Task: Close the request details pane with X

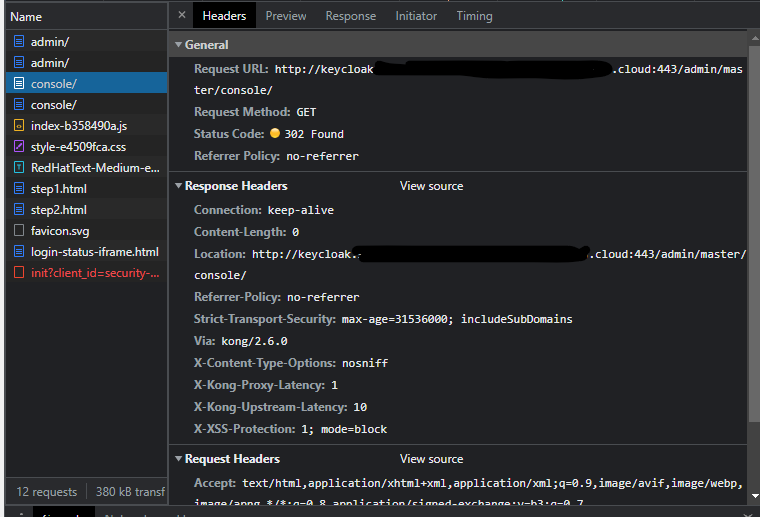Action: pyautogui.click(x=182, y=15)
